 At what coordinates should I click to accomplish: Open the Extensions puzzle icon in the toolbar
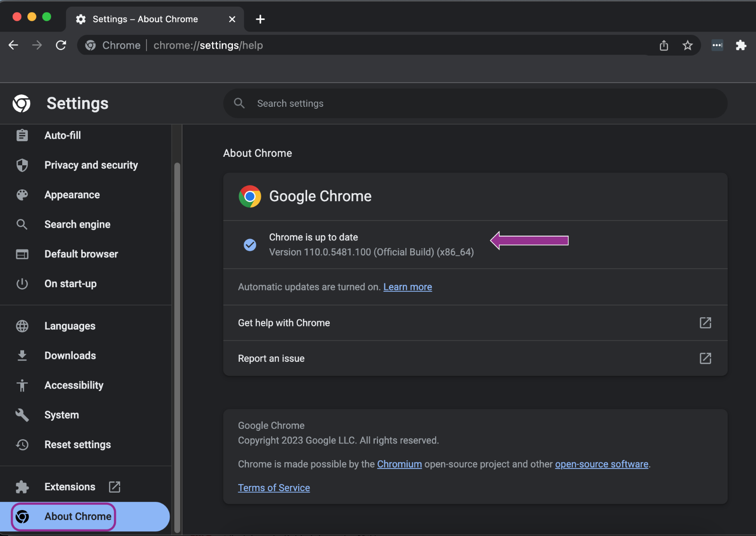[x=741, y=45]
